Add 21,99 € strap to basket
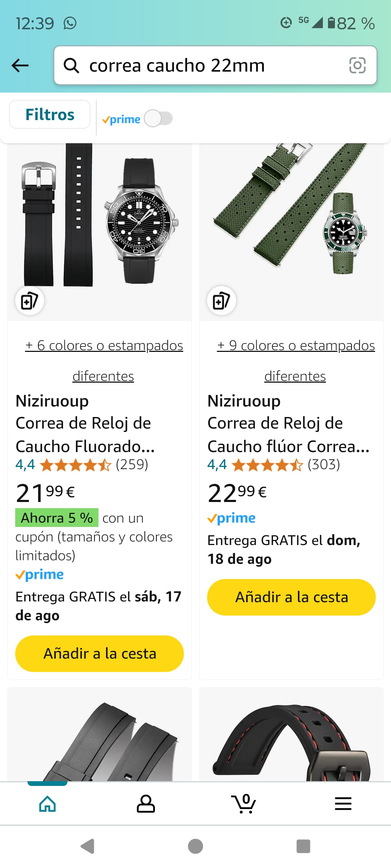The width and height of the screenshot is (391, 868). point(100,654)
